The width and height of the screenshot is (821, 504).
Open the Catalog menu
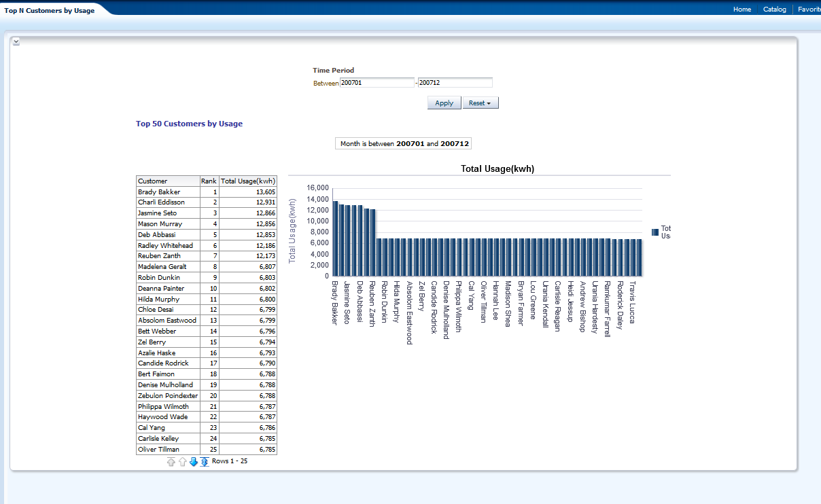[775, 10]
